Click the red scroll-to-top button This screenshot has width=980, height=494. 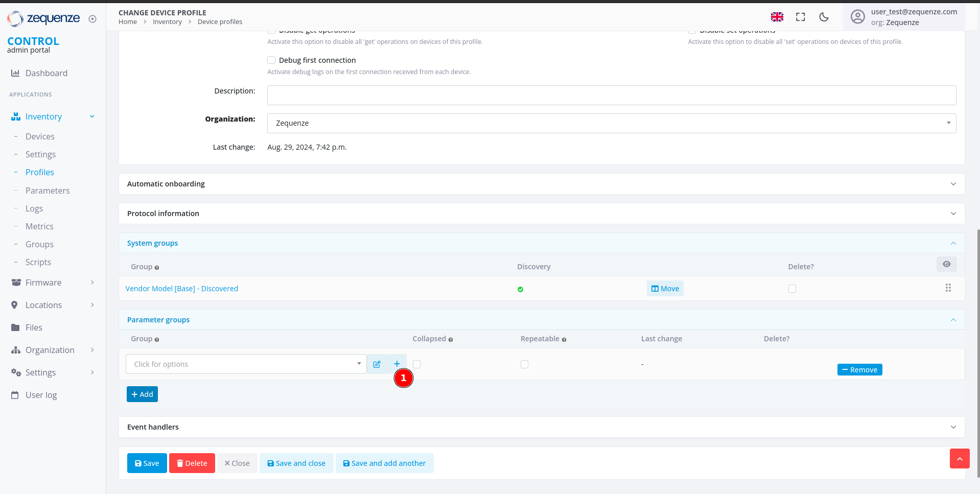(959, 459)
